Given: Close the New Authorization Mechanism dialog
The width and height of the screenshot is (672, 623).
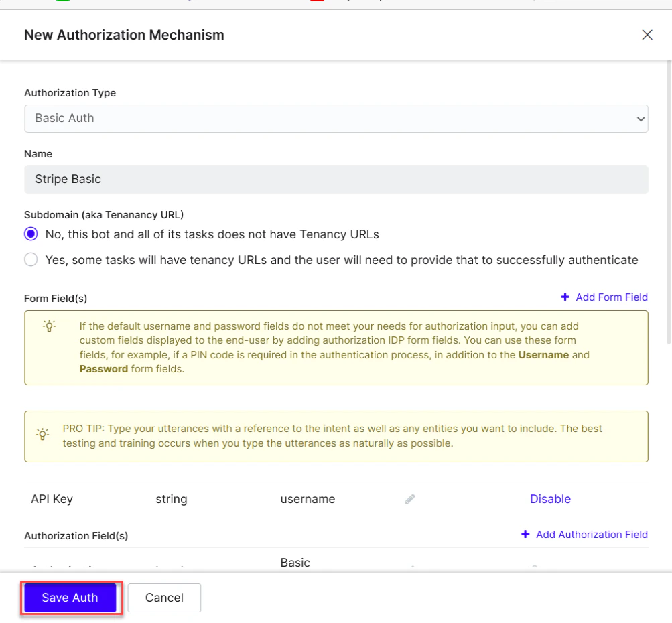Looking at the screenshot, I should (x=647, y=35).
